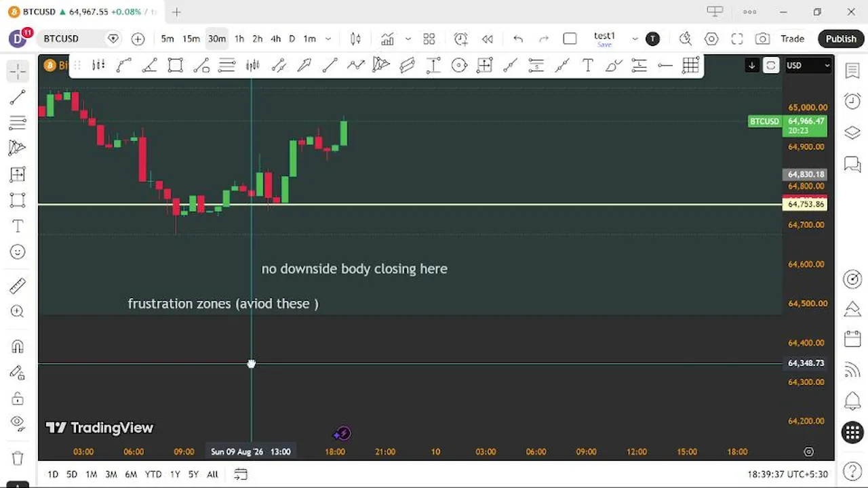Open the indicators button in top toolbar
868x488 pixels.
click(x=387, y=39)
